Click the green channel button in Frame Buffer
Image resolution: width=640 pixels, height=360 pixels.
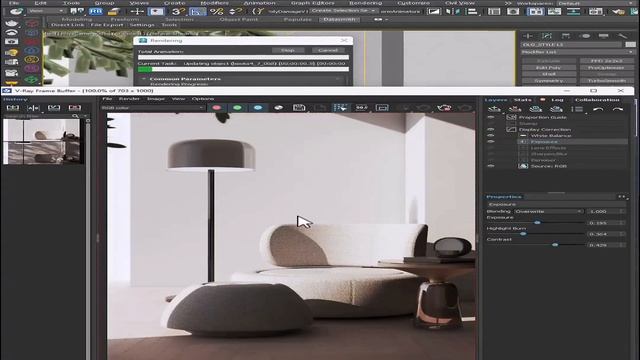(237, 108)
